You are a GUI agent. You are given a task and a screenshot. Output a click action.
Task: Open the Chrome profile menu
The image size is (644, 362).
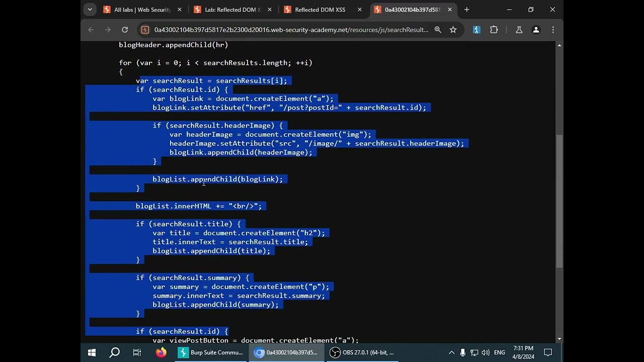click(x=536, y=30)
